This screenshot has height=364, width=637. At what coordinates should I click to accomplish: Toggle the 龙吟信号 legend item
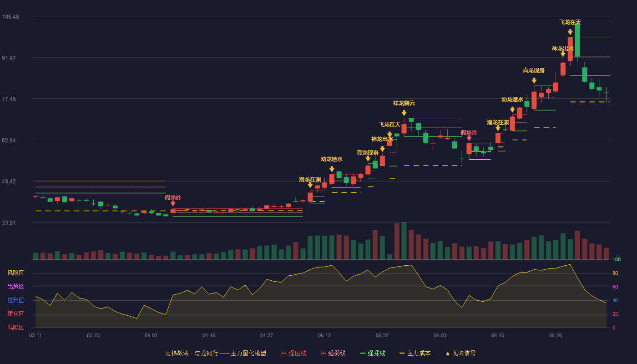click(x=460, y=353)
